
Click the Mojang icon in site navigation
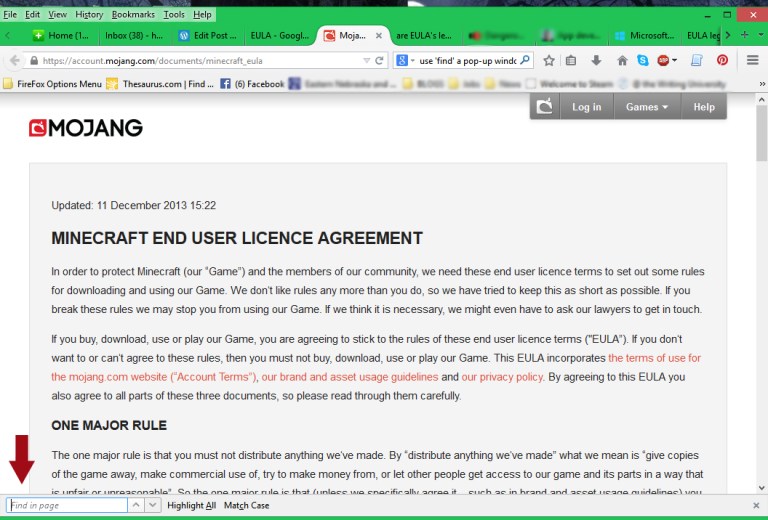(545, 106)
